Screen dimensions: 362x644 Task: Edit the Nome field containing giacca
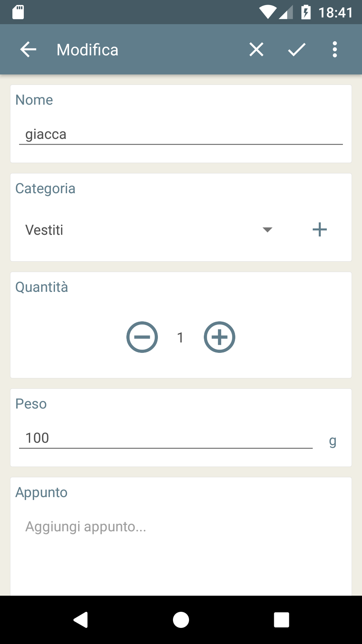click(181, 135)
